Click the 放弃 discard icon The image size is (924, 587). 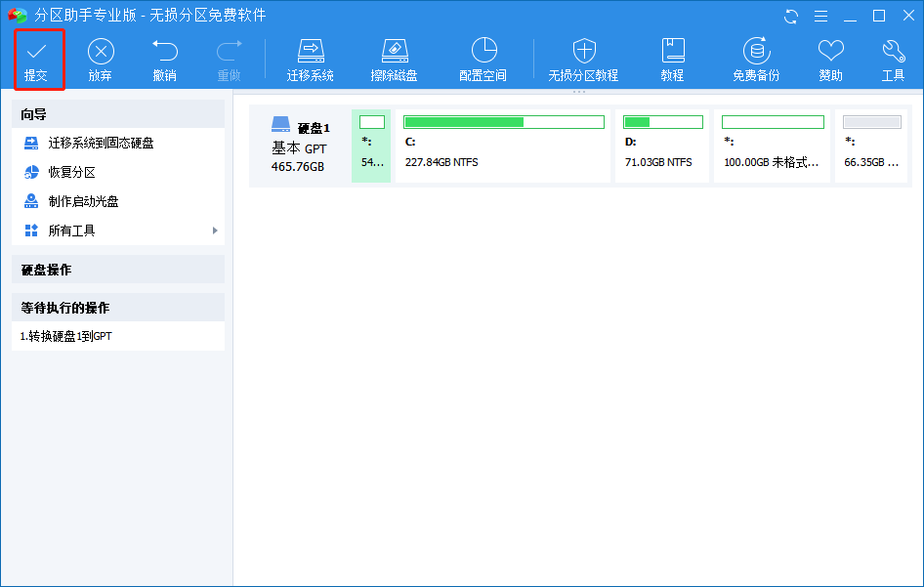coord(101,52)
